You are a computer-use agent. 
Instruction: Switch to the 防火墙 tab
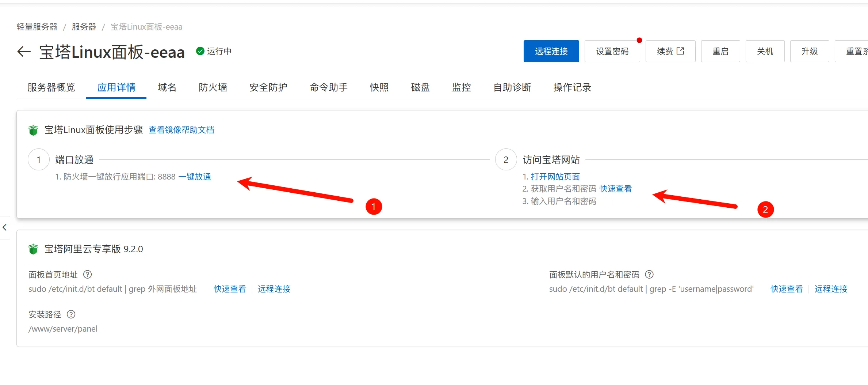tap(213, 87)
